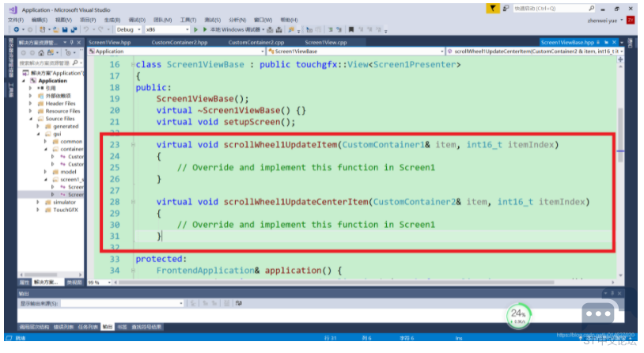
Task: Toggle the pin on Solution Explorer panel
Action: click(x=73, y=42)
